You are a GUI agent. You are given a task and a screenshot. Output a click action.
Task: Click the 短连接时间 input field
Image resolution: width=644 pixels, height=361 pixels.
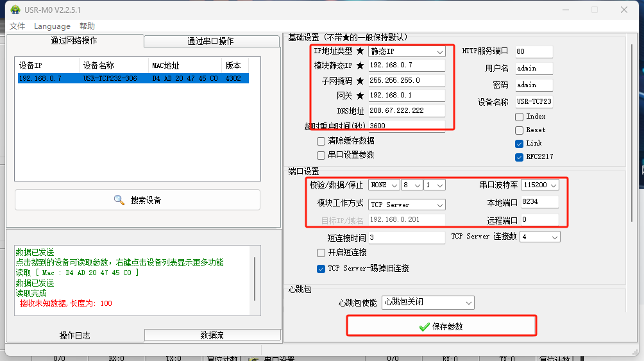(x=407, y=237)
